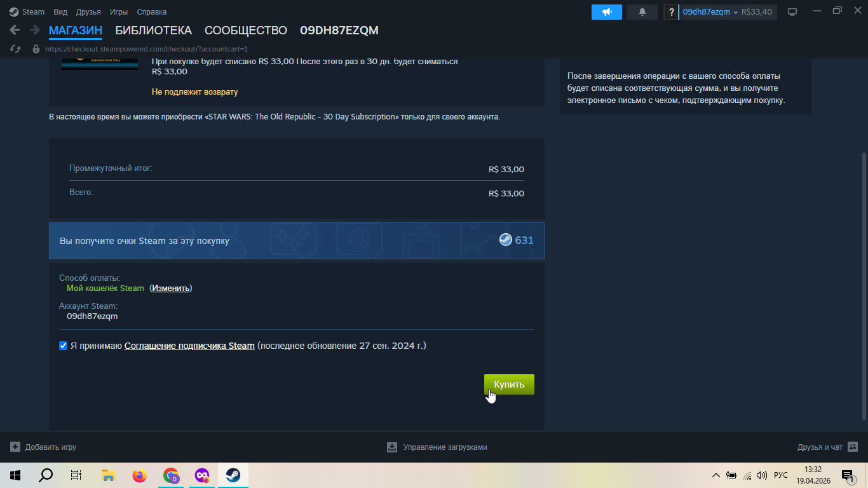
Task: Open Task View in the taskbar
Action: 76,475
